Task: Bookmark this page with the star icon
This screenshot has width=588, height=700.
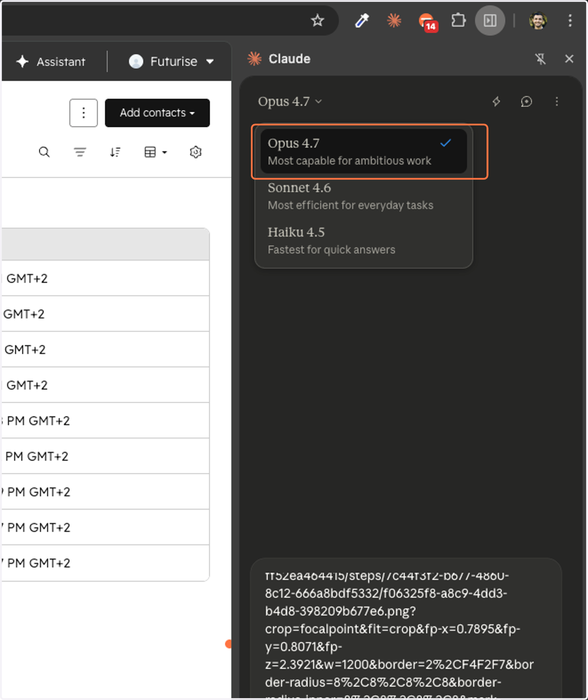Action: coord(318,21)
